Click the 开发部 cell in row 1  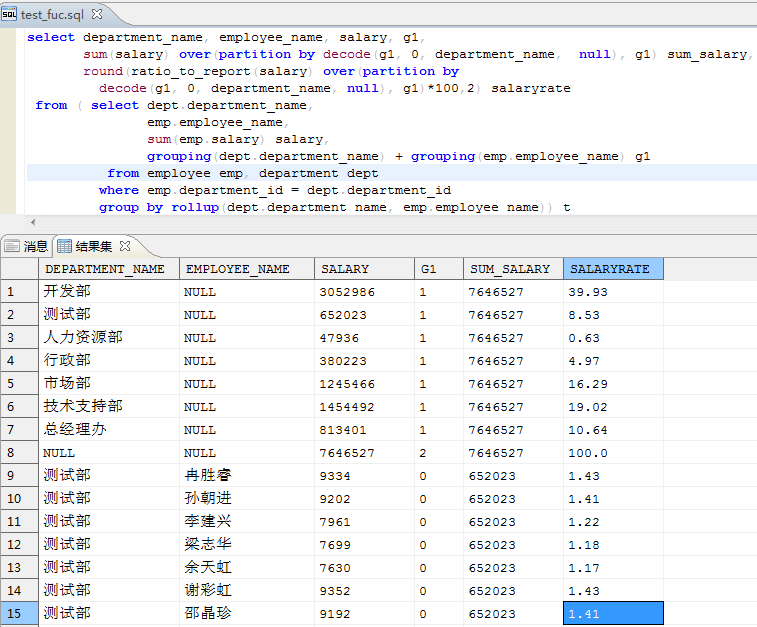click(67, 292)
